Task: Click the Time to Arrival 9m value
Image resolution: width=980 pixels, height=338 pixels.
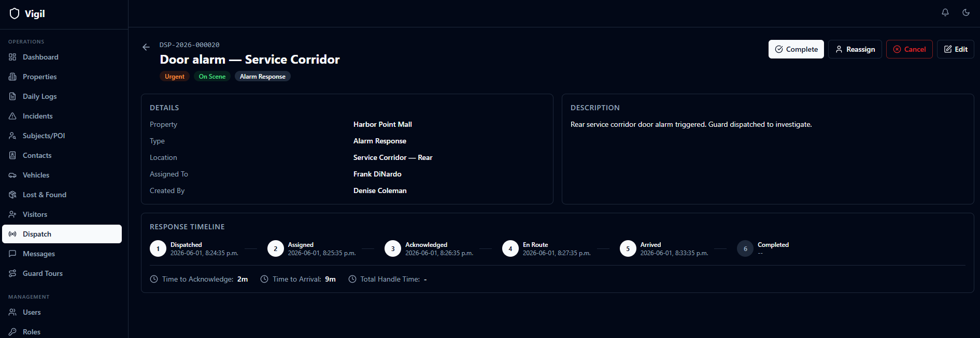Action: click(331, 279)
